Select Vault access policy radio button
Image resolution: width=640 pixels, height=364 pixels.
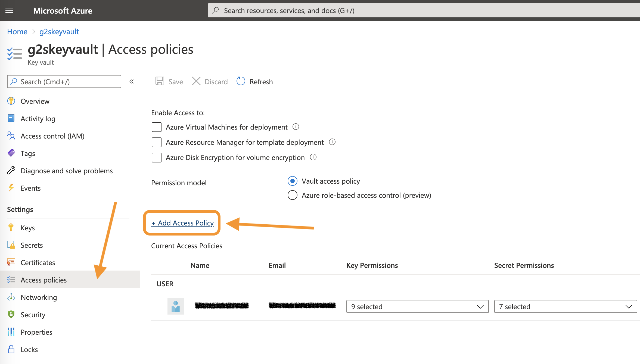293,181
